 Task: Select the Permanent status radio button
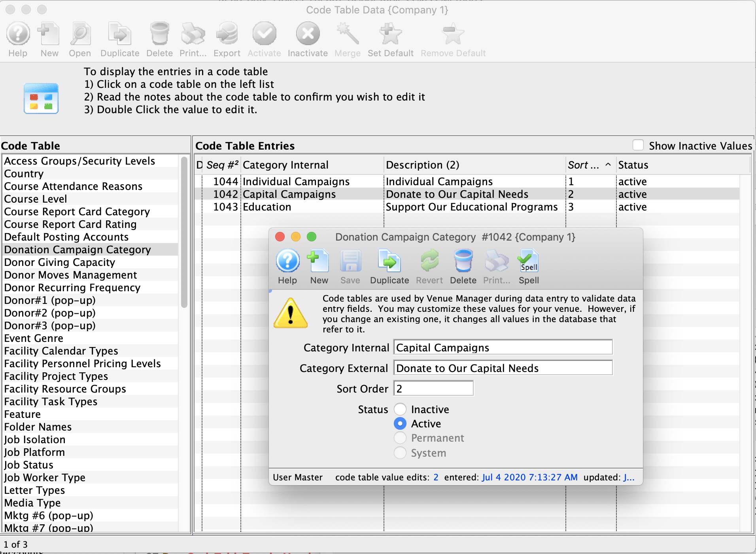(400, 438)
